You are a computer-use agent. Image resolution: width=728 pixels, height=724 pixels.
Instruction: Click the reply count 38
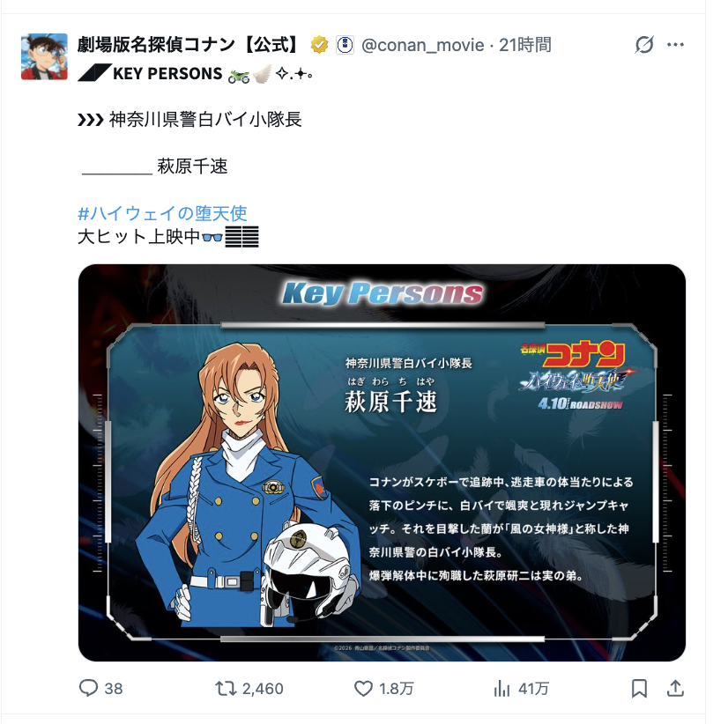(x=114, y=689)
